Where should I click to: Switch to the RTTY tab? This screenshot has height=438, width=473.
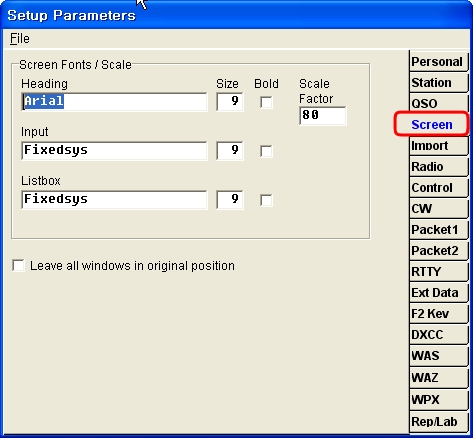pyautogui.click(x=439, y=272)
